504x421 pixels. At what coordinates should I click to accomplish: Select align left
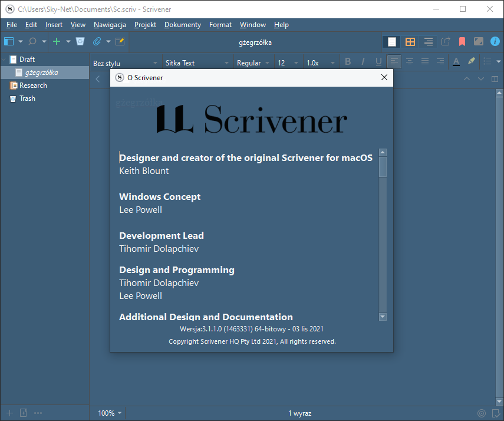click(394, 61)
